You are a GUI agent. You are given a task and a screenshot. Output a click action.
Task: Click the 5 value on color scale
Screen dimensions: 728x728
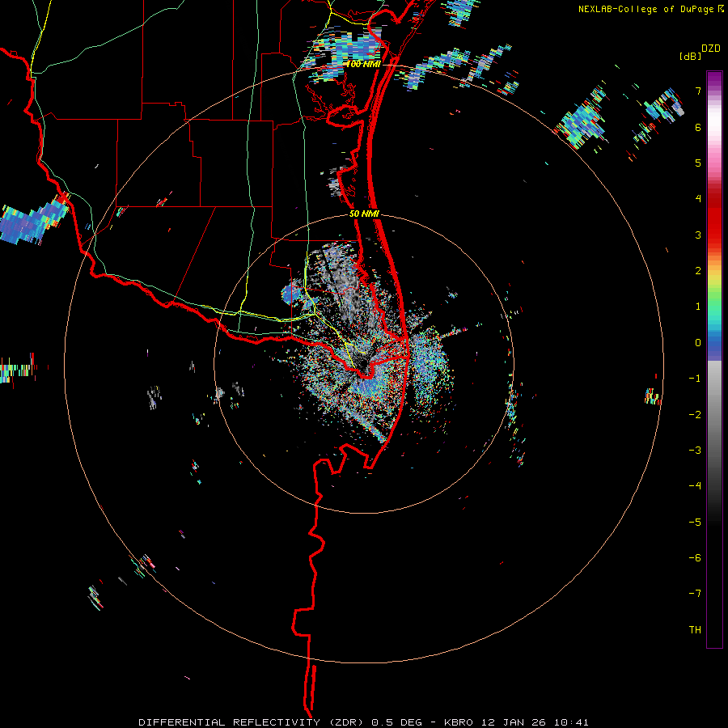(x=698, y=163)
